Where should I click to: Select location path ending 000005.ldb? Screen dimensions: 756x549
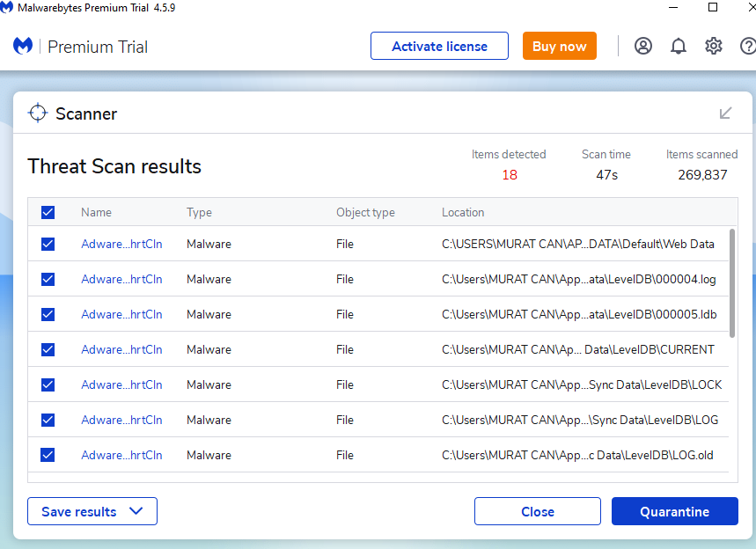coord(579,314)
